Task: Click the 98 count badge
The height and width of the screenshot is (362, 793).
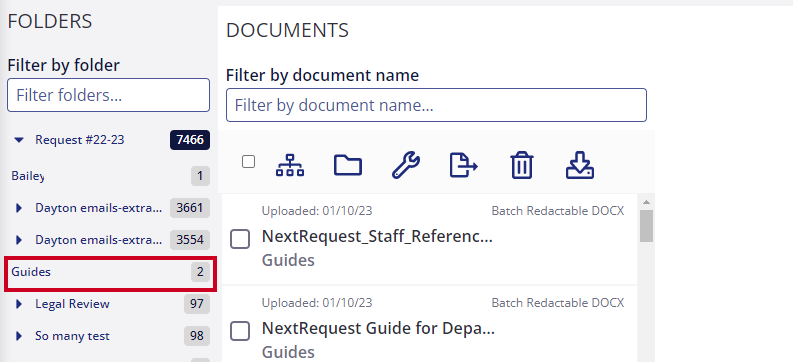Action: (197, 336)
